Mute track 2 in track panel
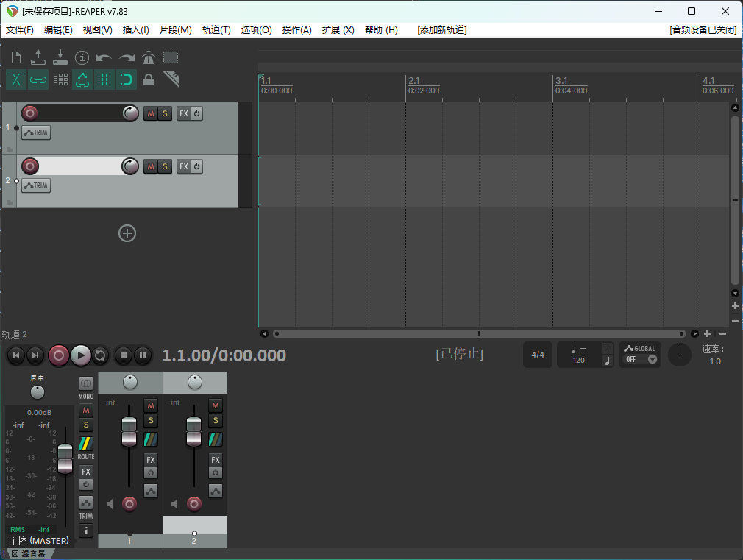 pos(151,167)
